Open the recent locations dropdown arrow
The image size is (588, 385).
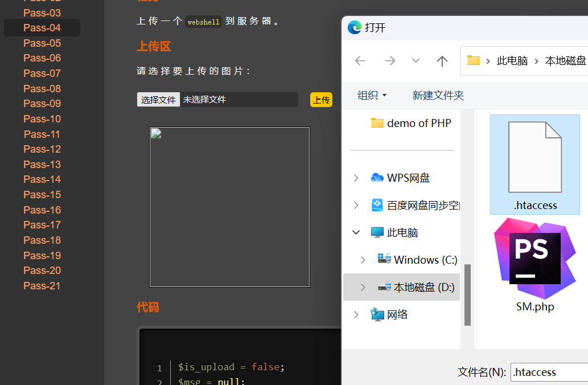coord(415,60)
